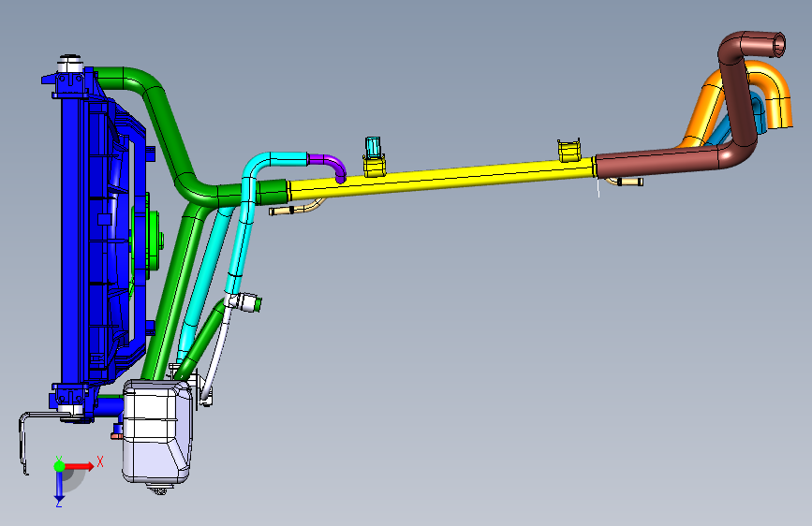Select beige small tube under yellow pipe left
This screenshot has width=812, height=526.
(x=296, y=208)
